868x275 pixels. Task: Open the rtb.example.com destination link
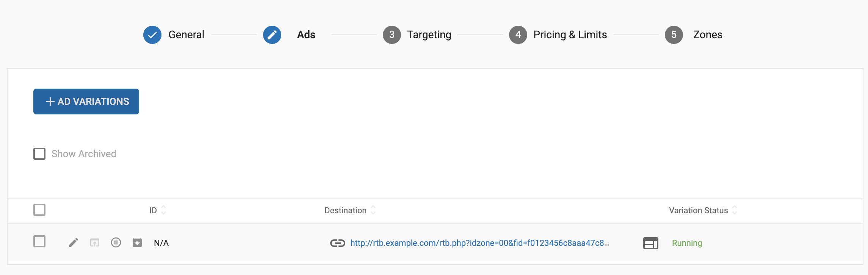coord(479,243)
